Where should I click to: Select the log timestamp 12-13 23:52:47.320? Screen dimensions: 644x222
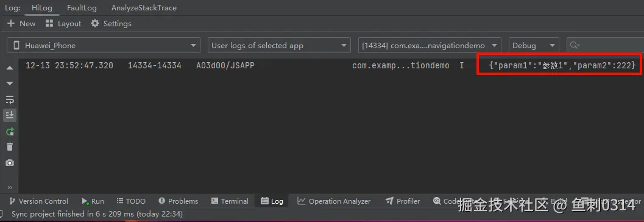pyautogui.click(x=69, y=65)
